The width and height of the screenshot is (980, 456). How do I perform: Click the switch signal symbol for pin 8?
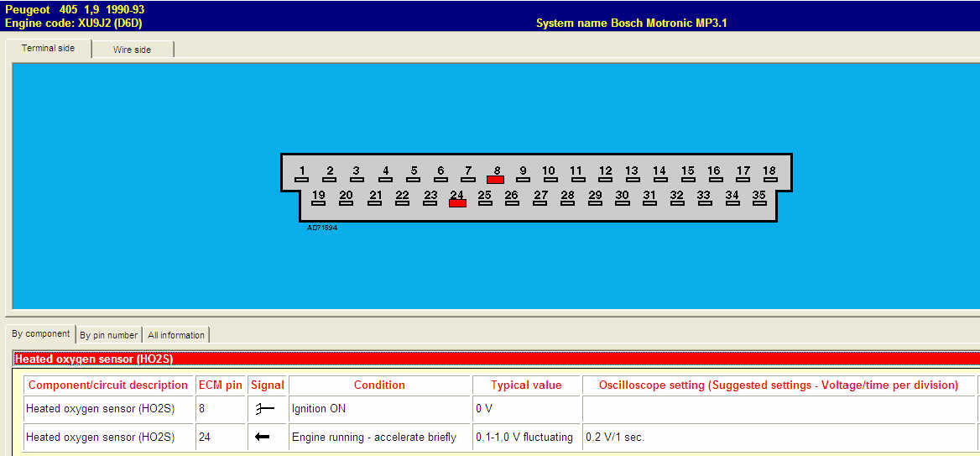[265, 409]
